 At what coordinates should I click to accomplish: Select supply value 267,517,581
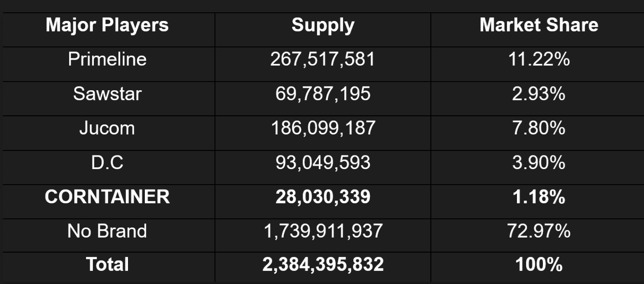pos(323,59)
